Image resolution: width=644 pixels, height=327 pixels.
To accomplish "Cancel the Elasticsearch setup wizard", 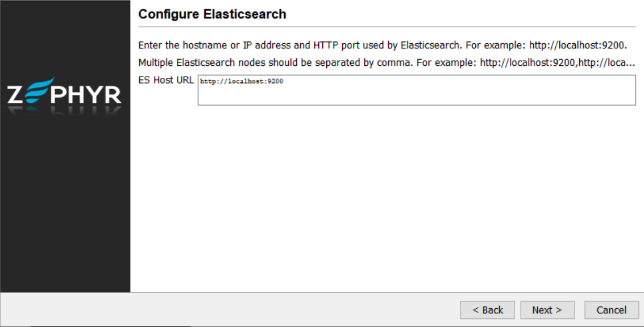I will tap(611, 310).
